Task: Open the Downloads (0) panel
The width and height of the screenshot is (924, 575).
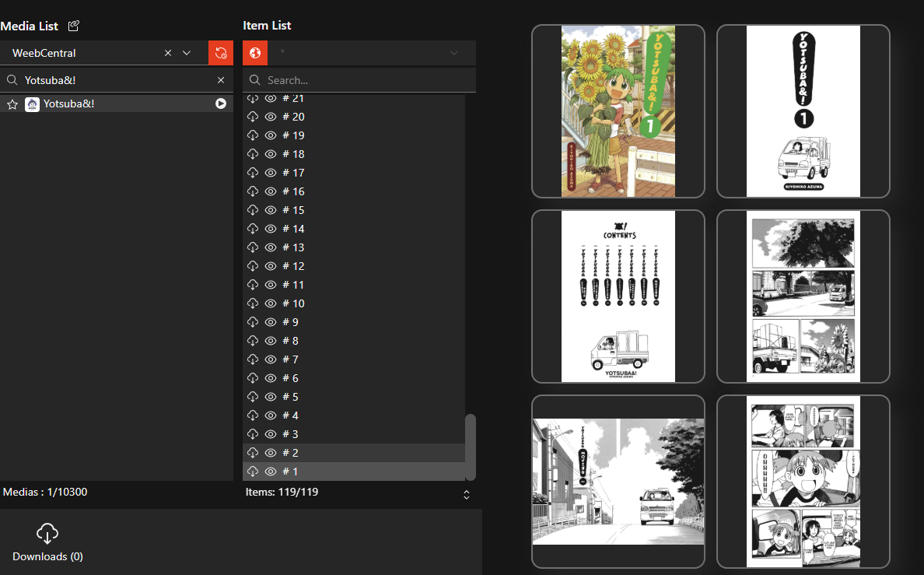Action: coord(47,542)
